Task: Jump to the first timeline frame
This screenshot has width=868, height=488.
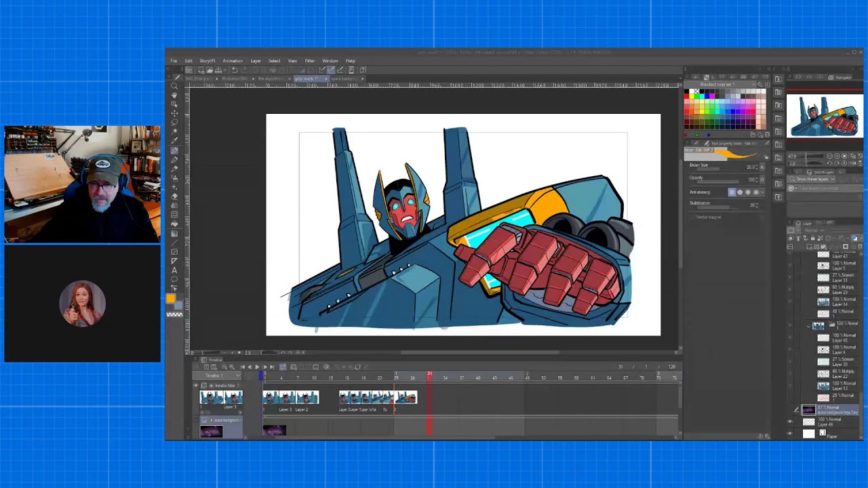Action: pyautogui.click(x=243, y=367)
